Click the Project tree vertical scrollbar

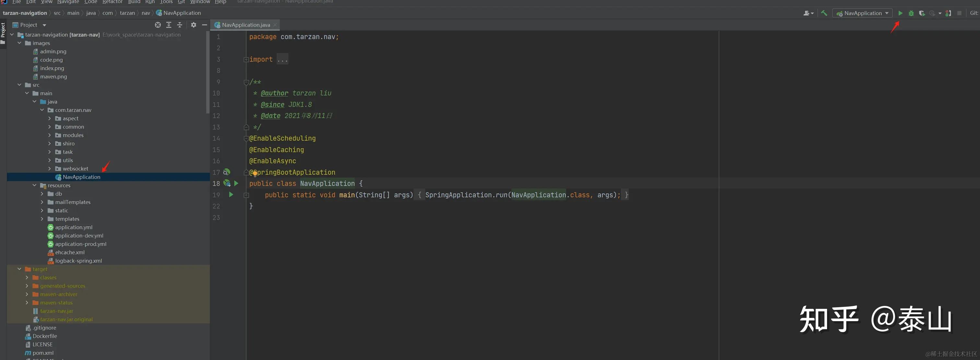208,72
